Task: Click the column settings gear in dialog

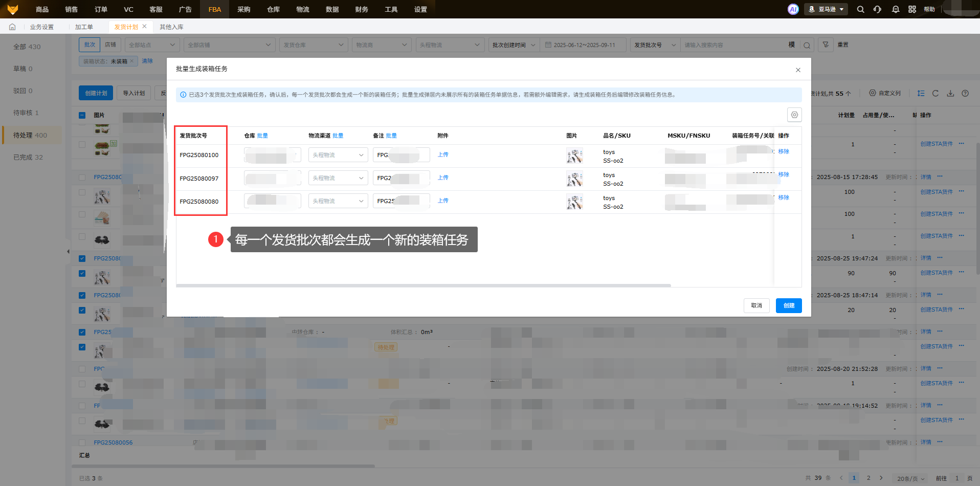Action: [x=794, y=115]
